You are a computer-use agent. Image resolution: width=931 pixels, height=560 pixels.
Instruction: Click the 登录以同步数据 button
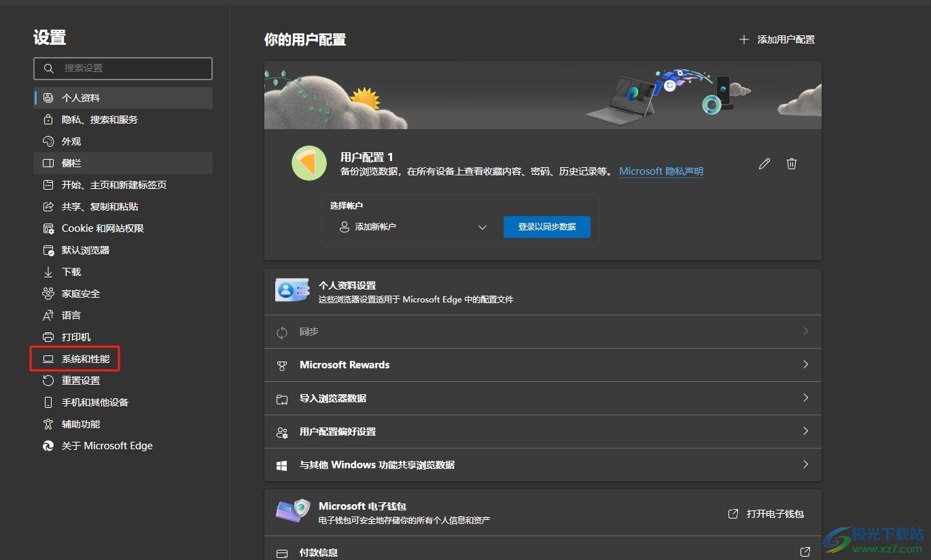[x=547, y=227]
